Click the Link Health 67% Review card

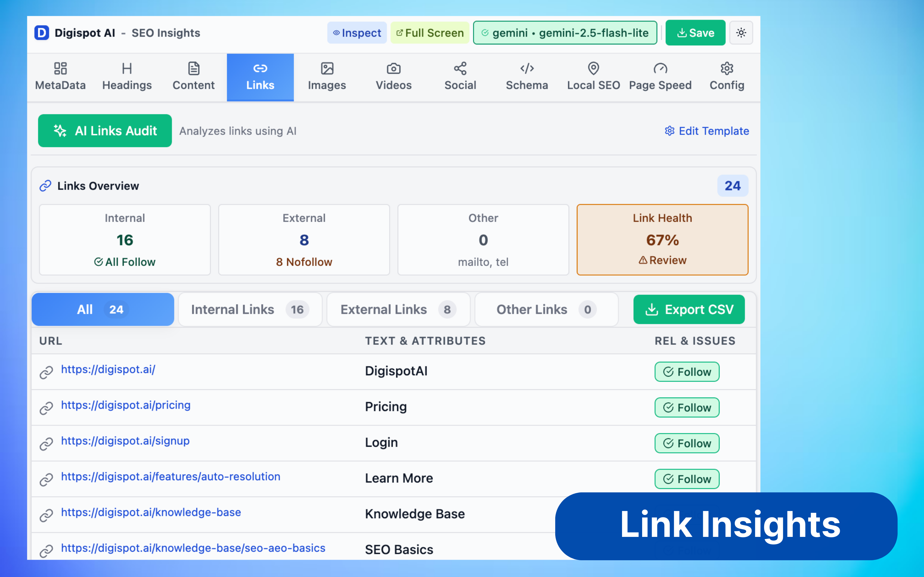point(662,240)
